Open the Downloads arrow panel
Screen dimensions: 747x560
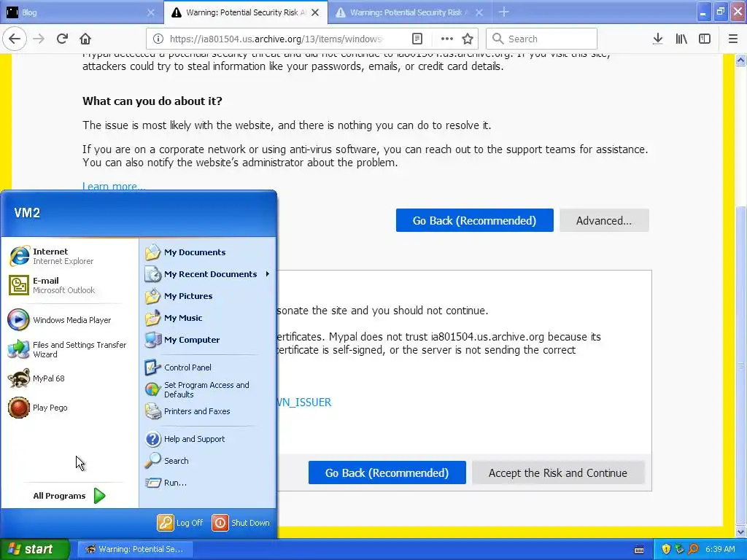click(x=658, y=39)
